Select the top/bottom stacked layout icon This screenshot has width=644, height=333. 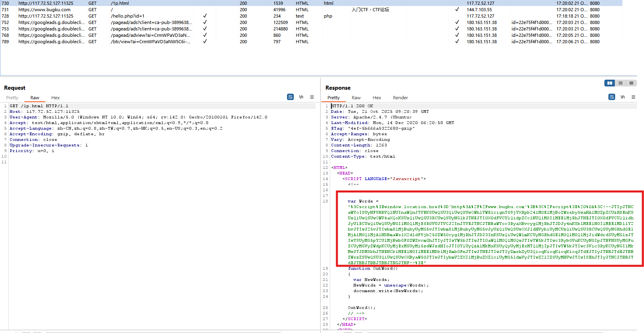pyautogui.click(x=620, y=83)
